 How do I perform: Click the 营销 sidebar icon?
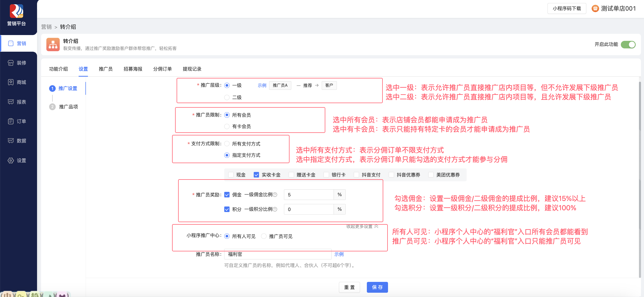(x=11, y=43)
